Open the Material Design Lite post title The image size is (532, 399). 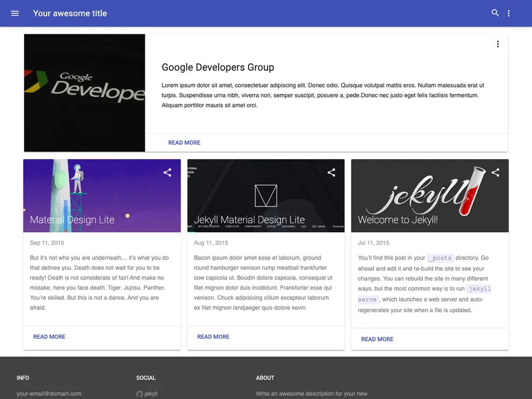click(x=72, y=220)
